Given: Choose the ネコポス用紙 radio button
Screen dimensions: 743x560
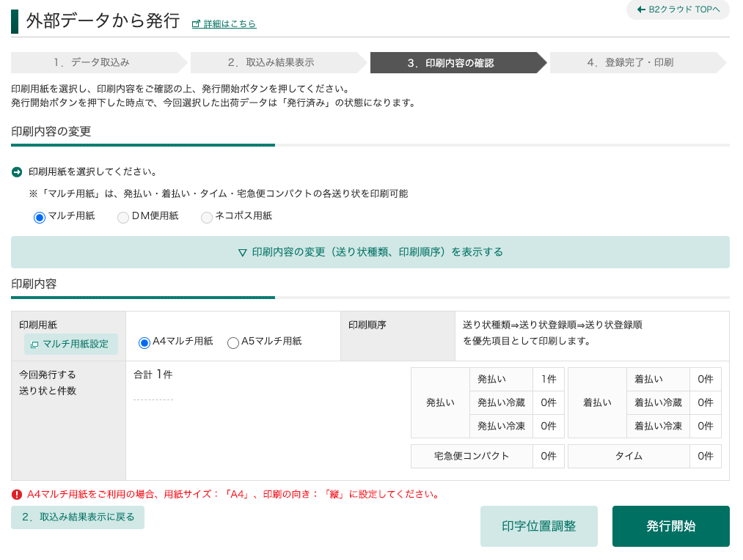Looking at the screenshot, I should (207, 217).
